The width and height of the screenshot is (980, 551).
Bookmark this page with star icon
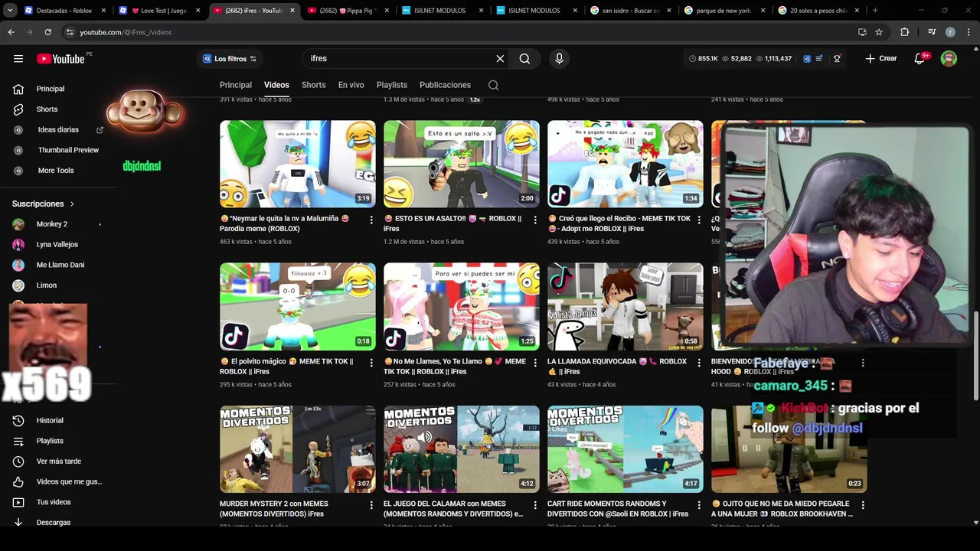879,32
